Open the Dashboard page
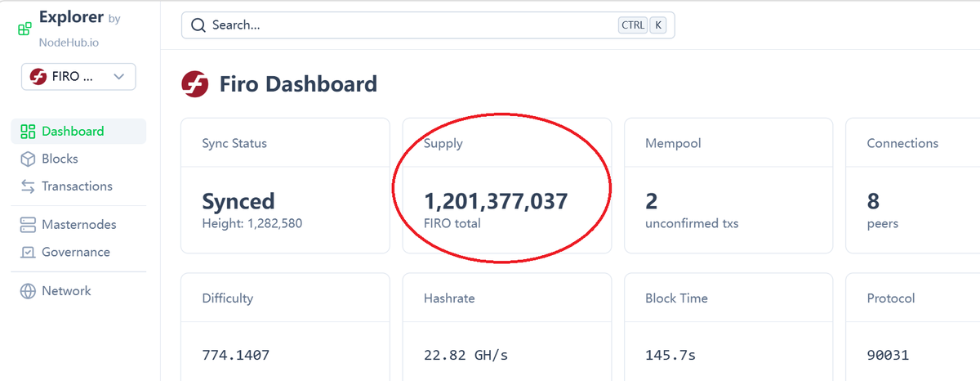 [78, 131]
